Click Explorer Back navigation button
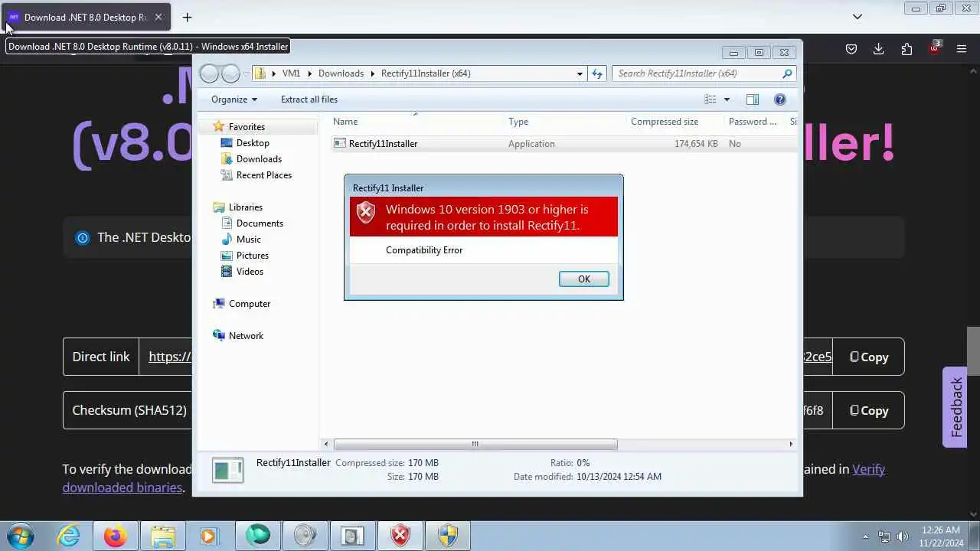This screenshot has width=980, height=551. click(x=209, y=73)
